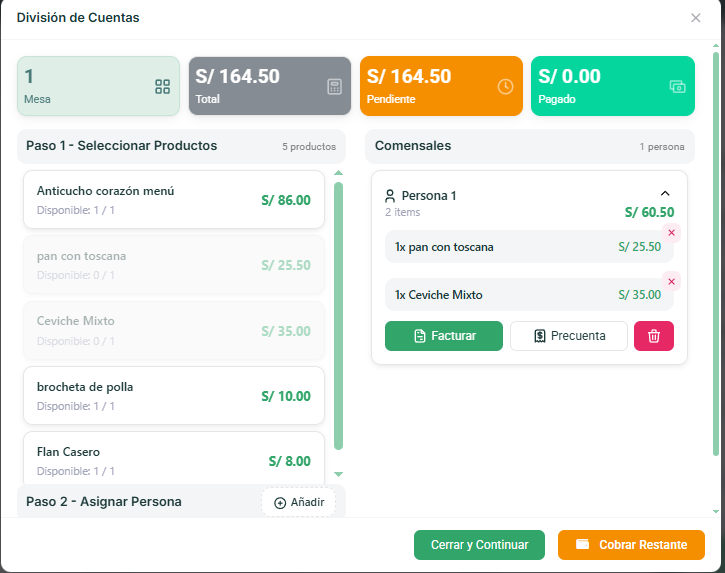The width and height of the screenshot is (725, 573).
Task: Click the S/ 8.00 price
Action: tap(289, 461)
